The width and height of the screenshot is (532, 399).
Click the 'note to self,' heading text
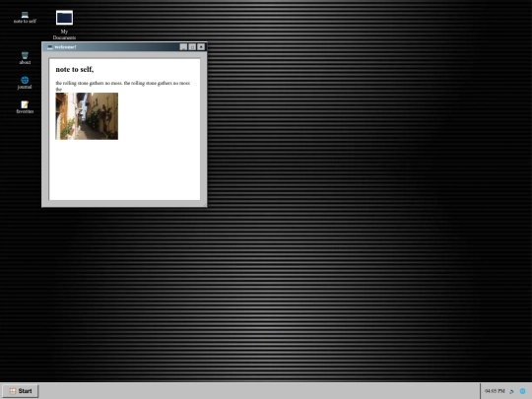[75, 69]
